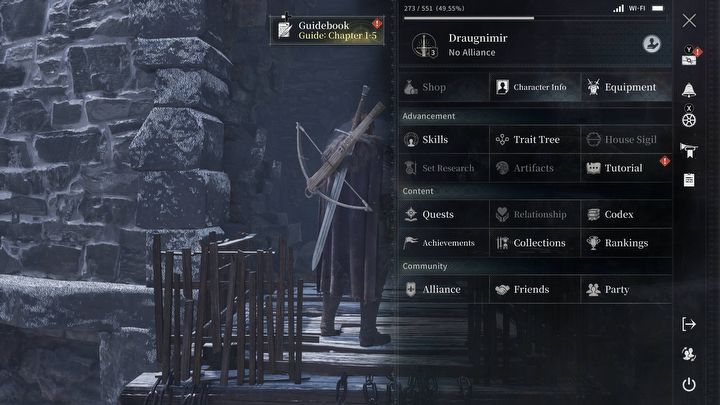
Task: Open the Skills menu
Action: 444,139
